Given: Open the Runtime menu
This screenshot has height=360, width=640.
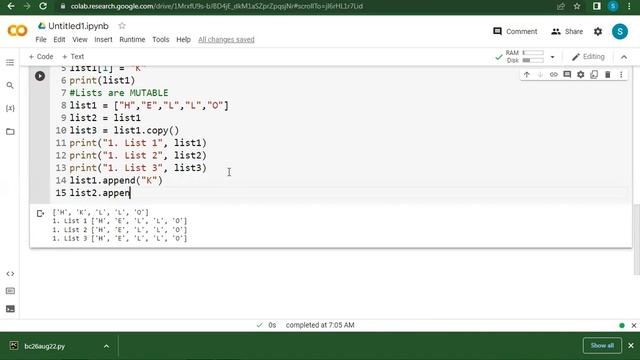Looking at the screenshot, I should pos(132,40).
